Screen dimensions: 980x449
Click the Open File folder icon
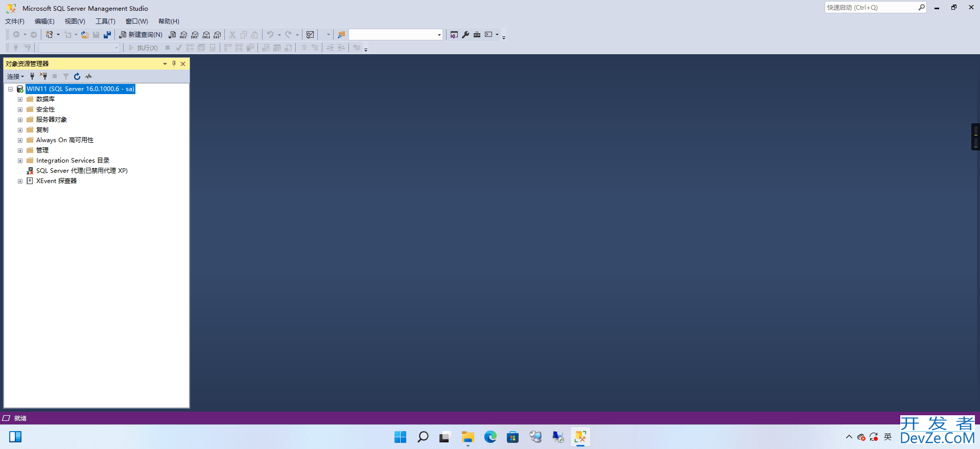pyautogui.click(x=85, y=35)
